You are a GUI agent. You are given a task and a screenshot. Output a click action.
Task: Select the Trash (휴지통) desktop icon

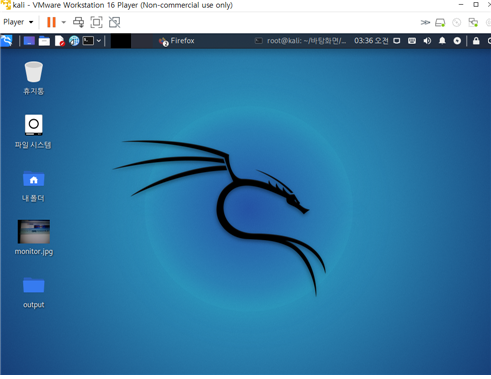coord(34,71)
